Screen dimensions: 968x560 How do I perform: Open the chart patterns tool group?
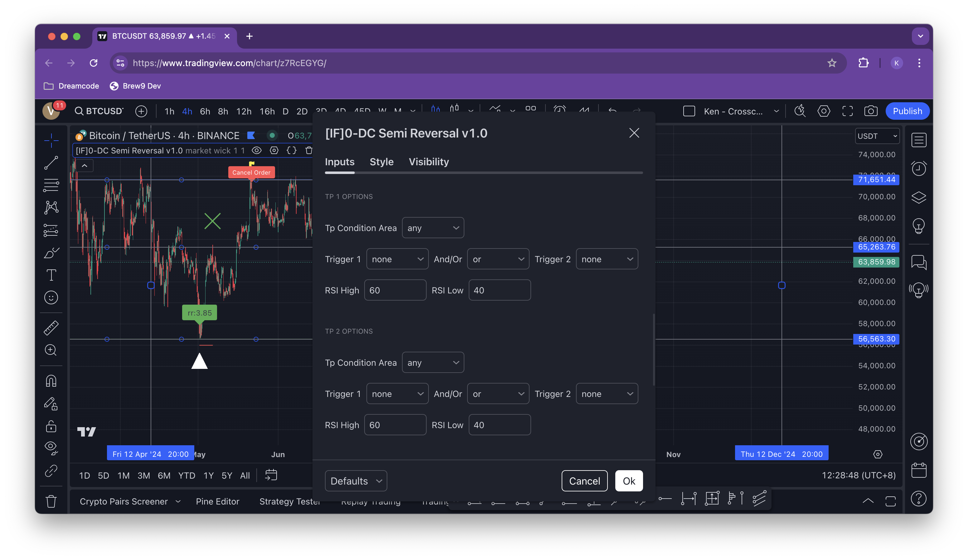click(x=51, y=208)
